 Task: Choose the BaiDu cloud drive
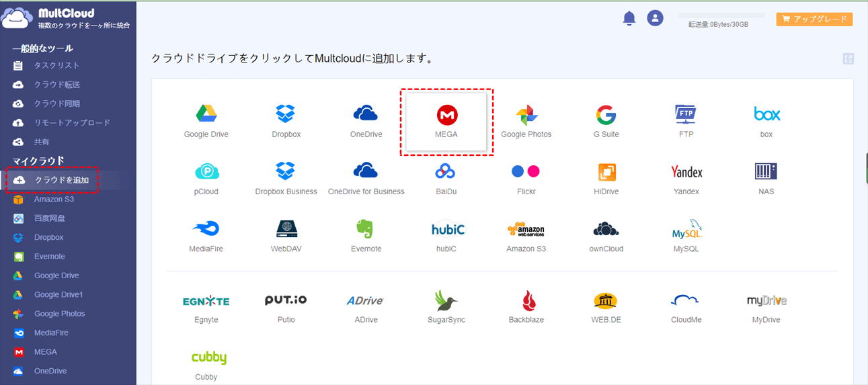coord(446,179)
